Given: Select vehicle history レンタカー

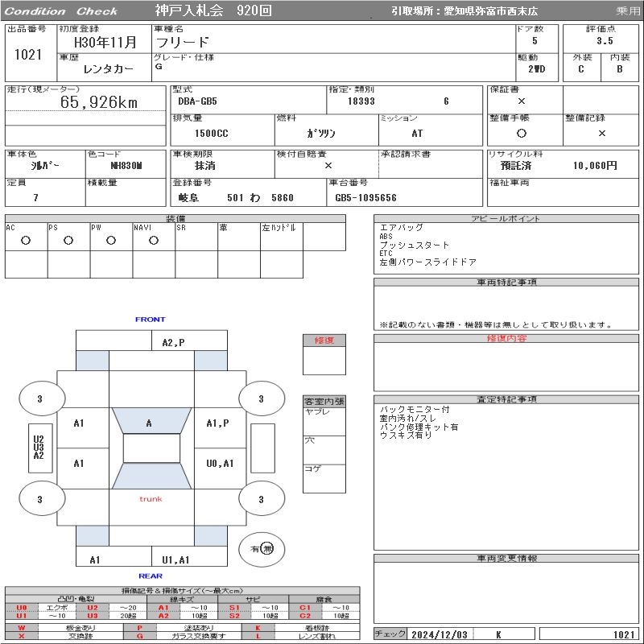Looking at the screenshot, I should point(108,69).
